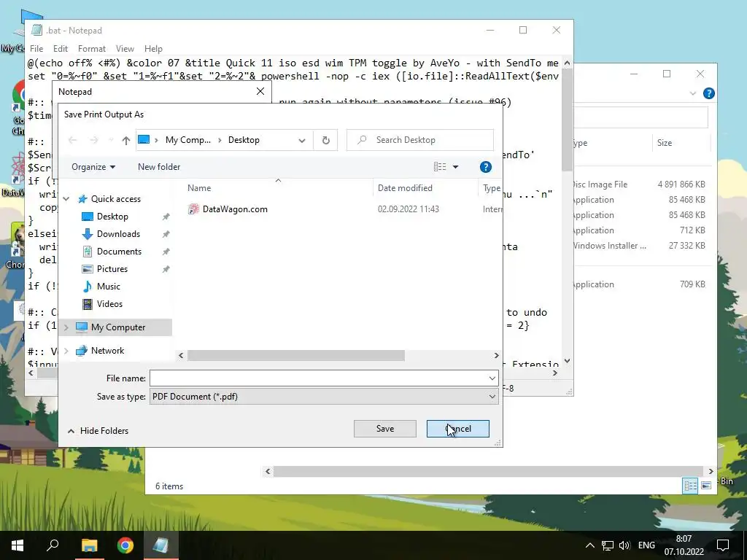The image size is (747, 560).
Task: Go up one folder level with the Up arrow
Action: pyautogui.click(x=125, y=140)
